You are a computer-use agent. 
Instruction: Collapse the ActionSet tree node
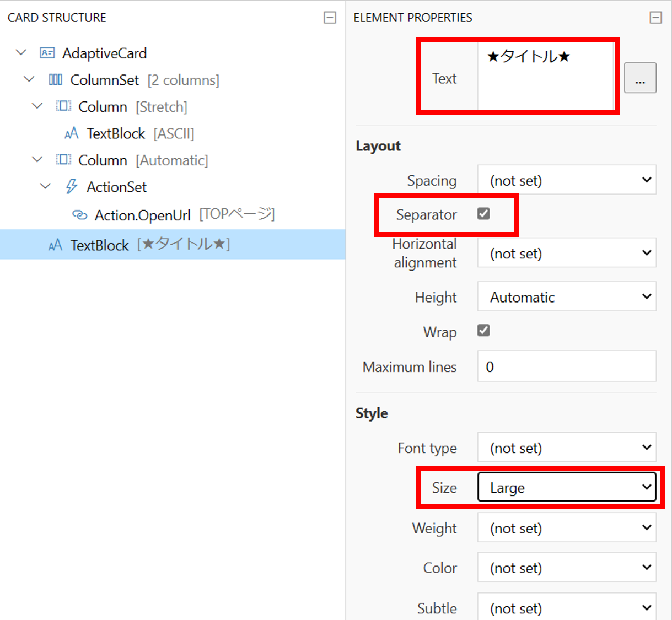[x=46, y=187]
